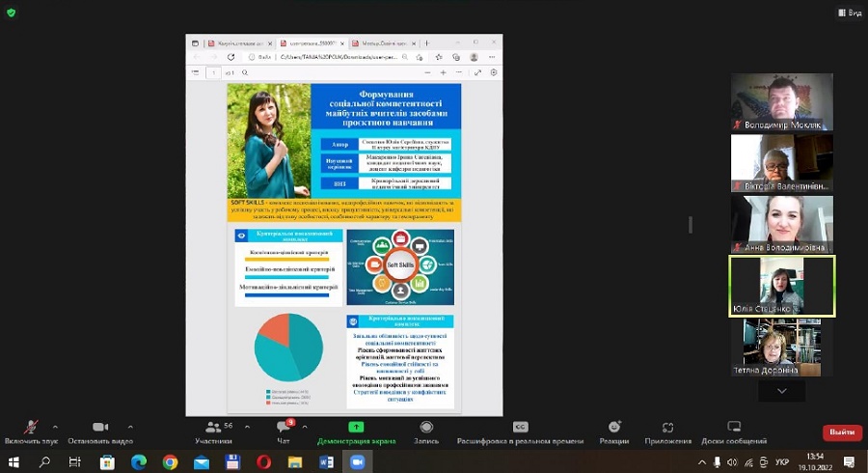Expand audio options arrow next to microphone
This screenshot has width=868, height=473.
pos(55,426)
